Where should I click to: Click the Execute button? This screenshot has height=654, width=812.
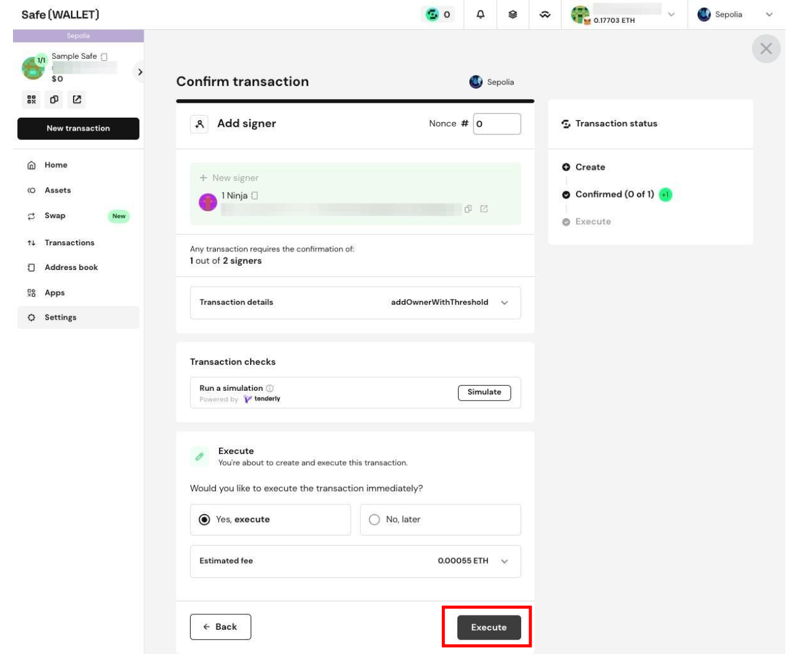pos(489,627)
